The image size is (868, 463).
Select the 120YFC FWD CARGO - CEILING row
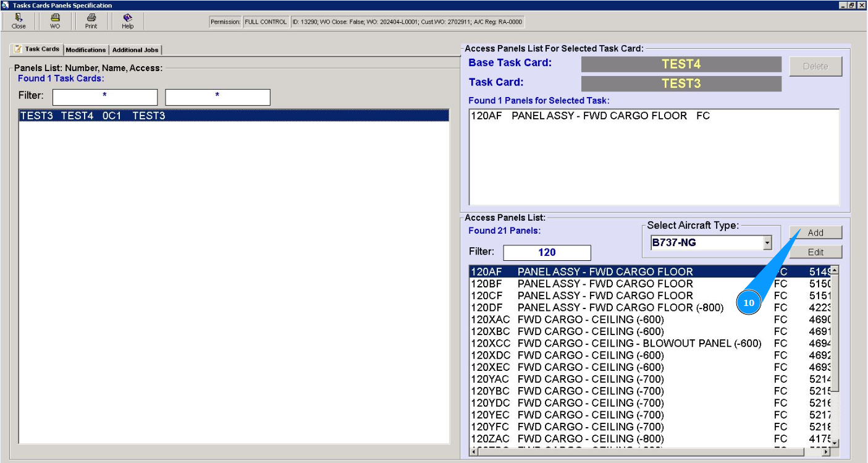click(x=649, y=427)
